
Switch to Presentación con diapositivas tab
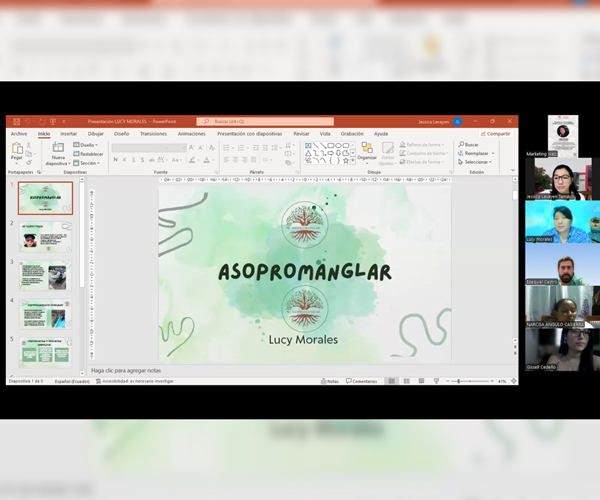[249, 134]
